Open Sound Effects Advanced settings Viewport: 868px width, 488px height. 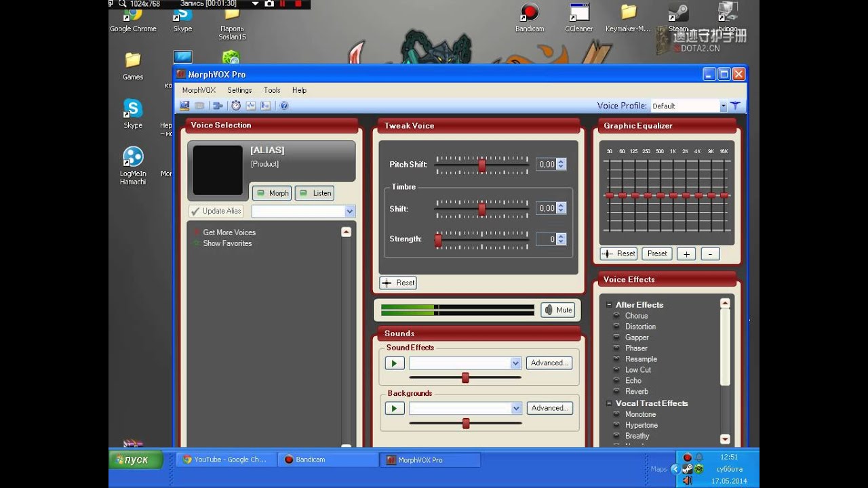pyautogui.click(x=549, y=363)
